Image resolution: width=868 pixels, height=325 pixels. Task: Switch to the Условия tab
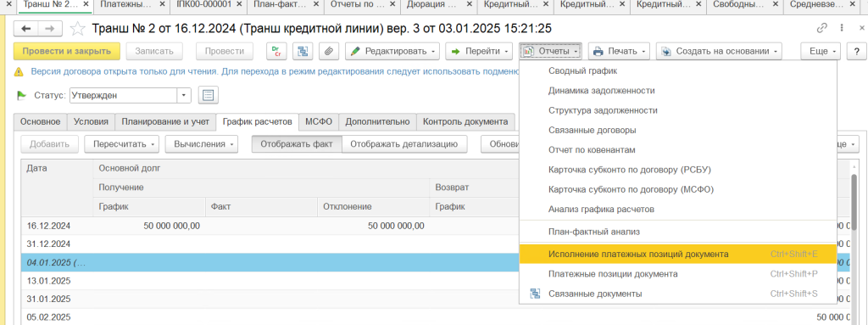(91, 121)
